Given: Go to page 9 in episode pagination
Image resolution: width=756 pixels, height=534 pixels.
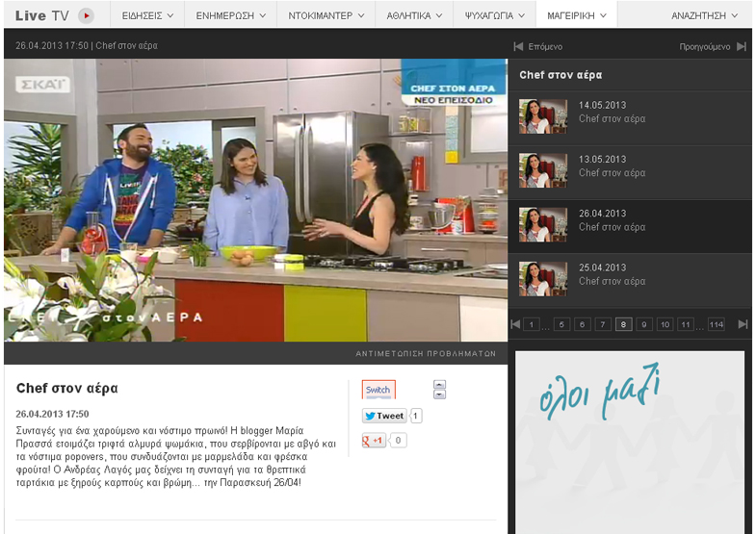Looking at the screenshot, I should (644, 324).
